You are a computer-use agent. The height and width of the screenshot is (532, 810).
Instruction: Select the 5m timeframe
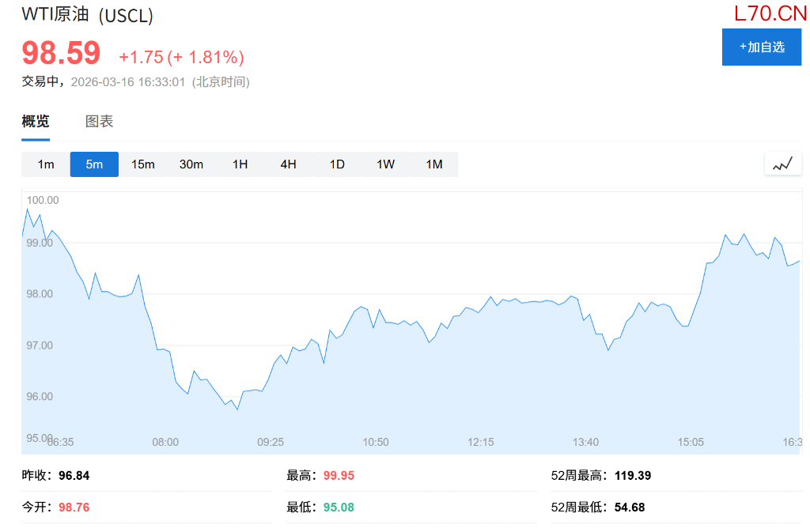94,164
